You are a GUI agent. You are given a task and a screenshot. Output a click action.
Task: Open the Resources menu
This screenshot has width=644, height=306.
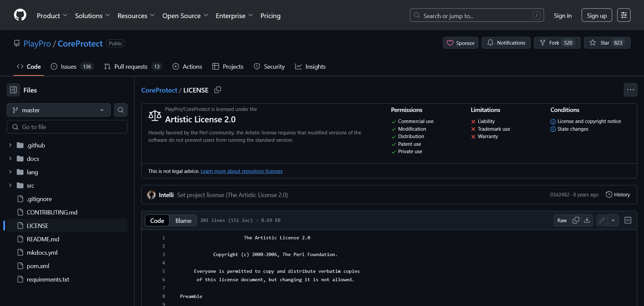pyautogui.click(x=136, y=16)
